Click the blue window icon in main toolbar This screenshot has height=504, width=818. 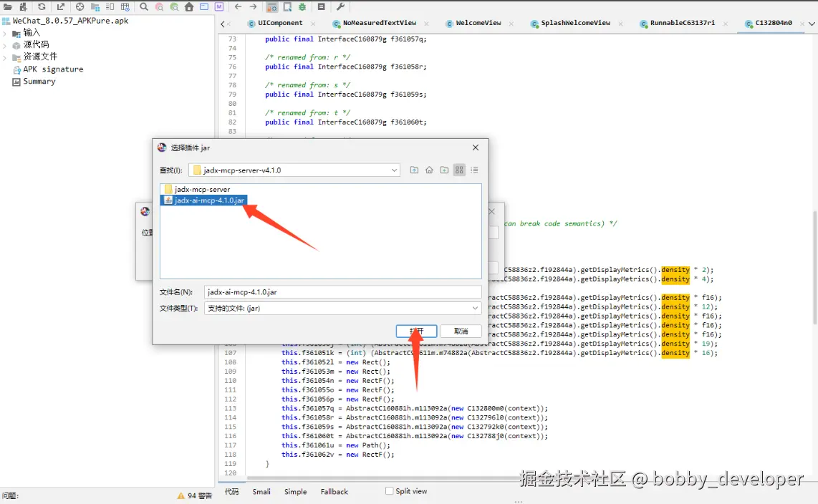[204, 6]
